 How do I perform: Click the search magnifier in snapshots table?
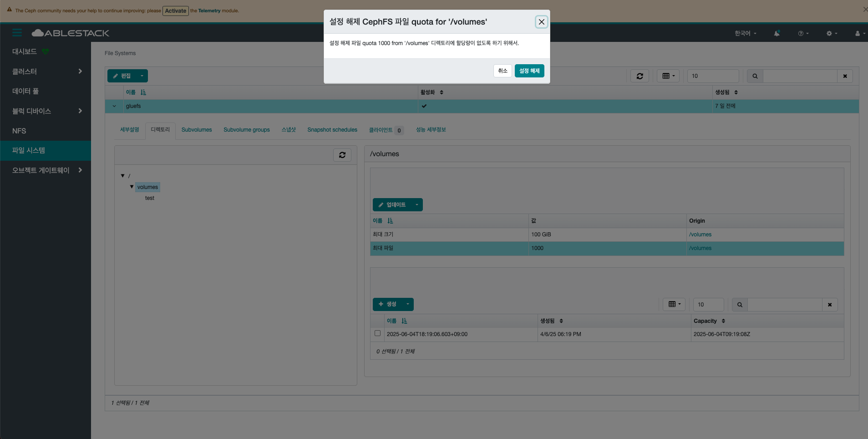(x=740, y=305)
